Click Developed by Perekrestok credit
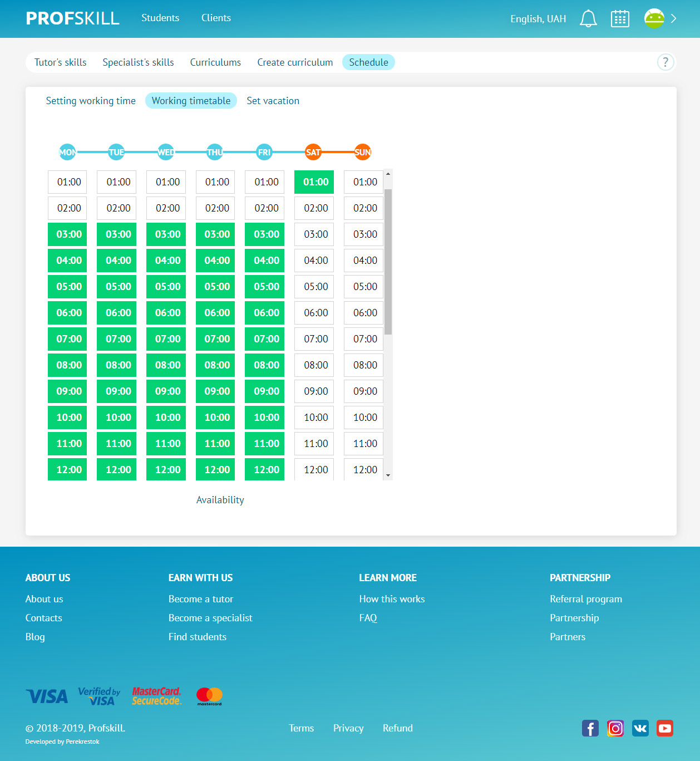Screen dimensions: 700x761 coord(62,742)
